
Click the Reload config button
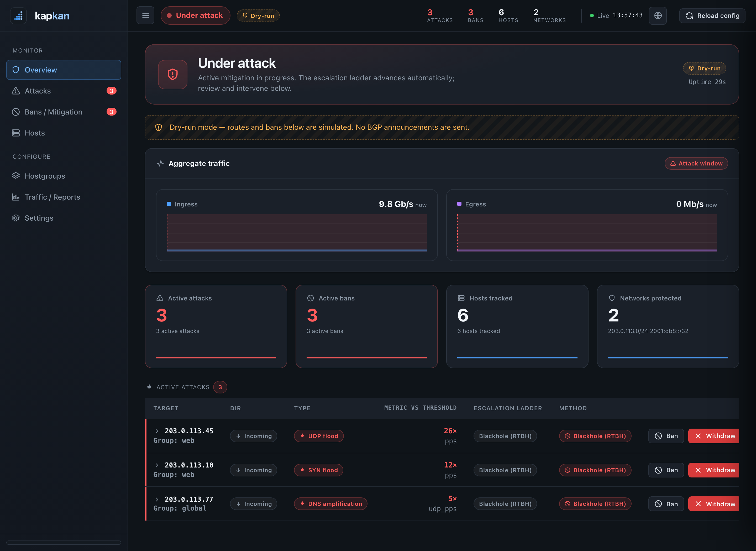click(712, 15)
